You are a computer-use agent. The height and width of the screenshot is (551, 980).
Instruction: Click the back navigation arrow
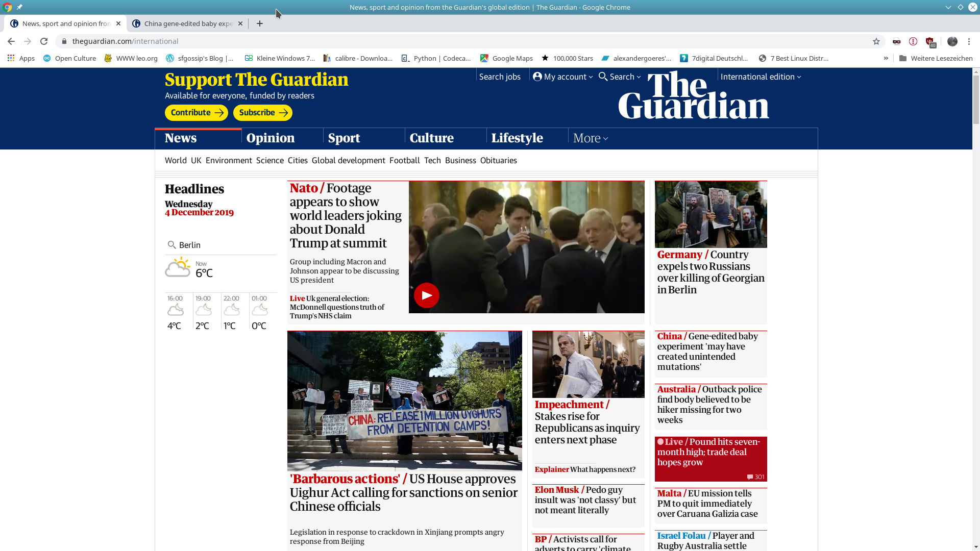11,41
